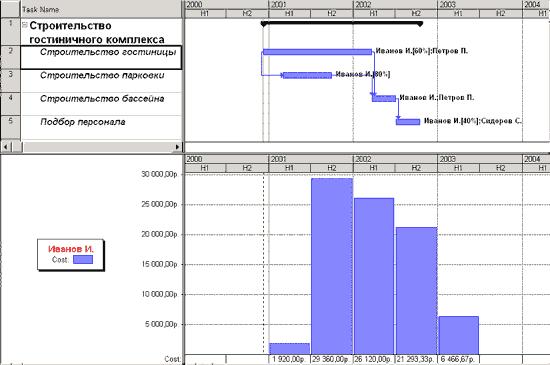
Task: Click the table scrollbar right arrow
Action: click(177, 147)
